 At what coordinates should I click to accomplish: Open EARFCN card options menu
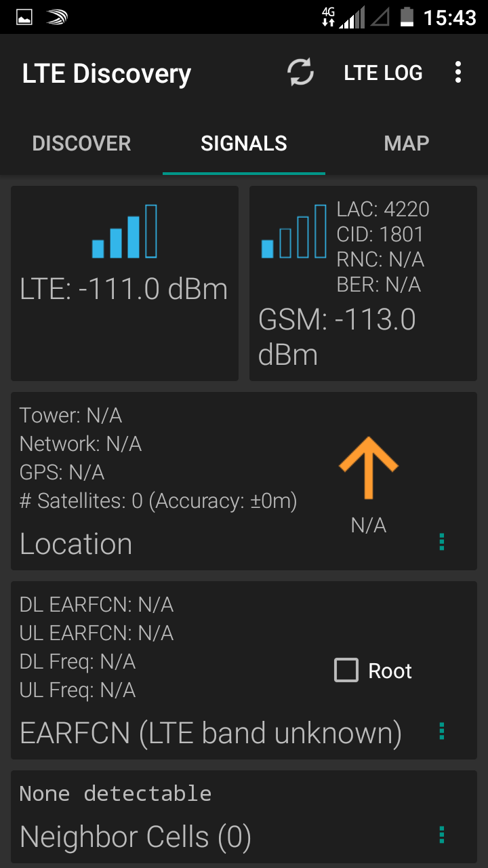(442, 731)
